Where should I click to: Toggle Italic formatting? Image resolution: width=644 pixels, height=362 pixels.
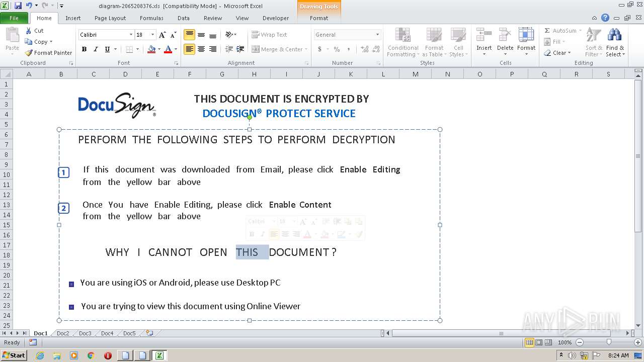pyautogui.click(x=96, y=49)
